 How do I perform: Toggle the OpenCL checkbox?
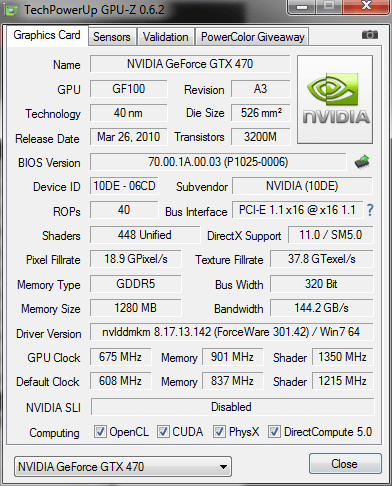(x=100, y=432)
